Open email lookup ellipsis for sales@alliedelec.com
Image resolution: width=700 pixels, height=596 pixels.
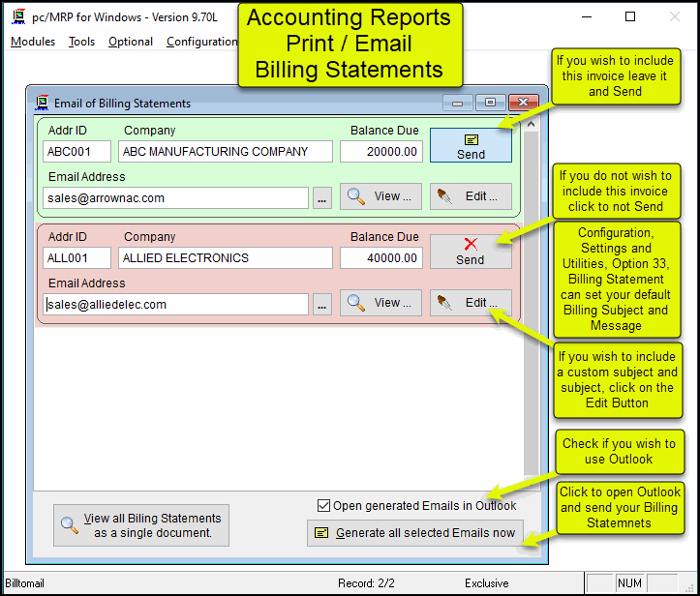coord(322,304)
